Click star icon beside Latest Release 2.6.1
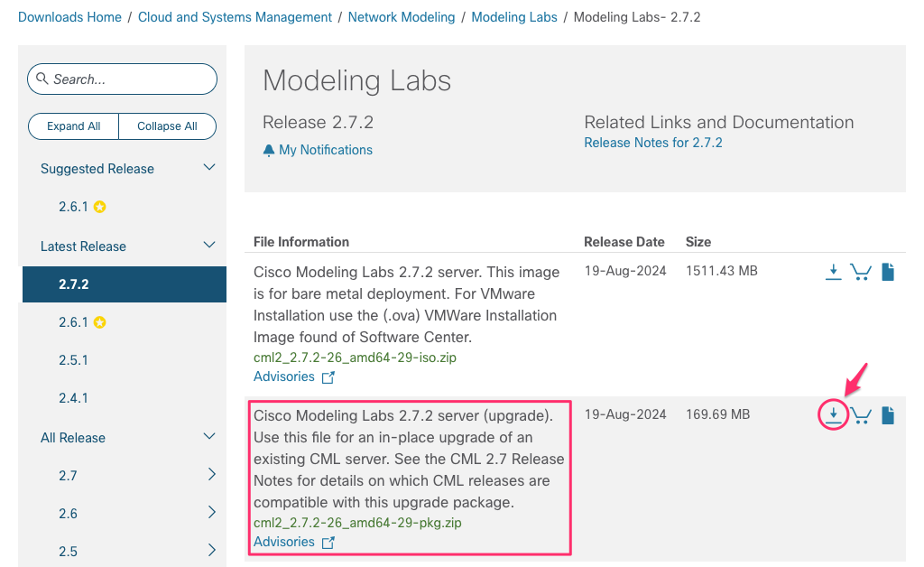The height and width of the screenshot is (567, 924). [x=100, y=322]
